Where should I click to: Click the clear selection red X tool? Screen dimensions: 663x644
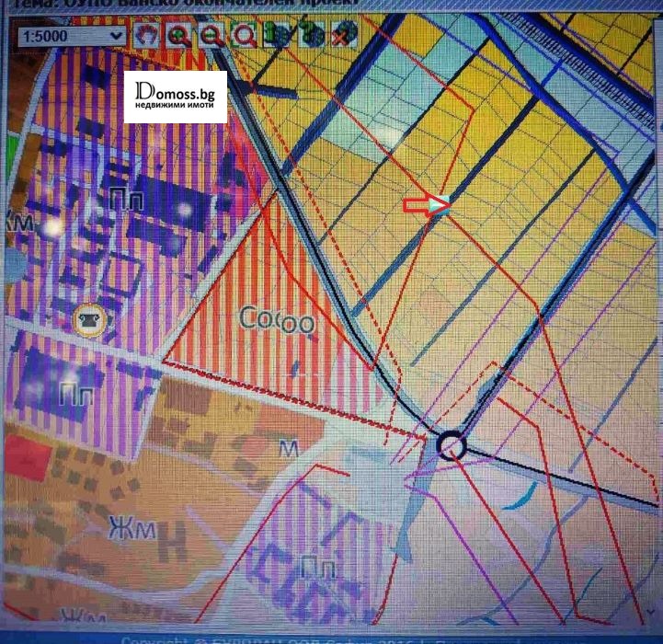tap(344, 35)
